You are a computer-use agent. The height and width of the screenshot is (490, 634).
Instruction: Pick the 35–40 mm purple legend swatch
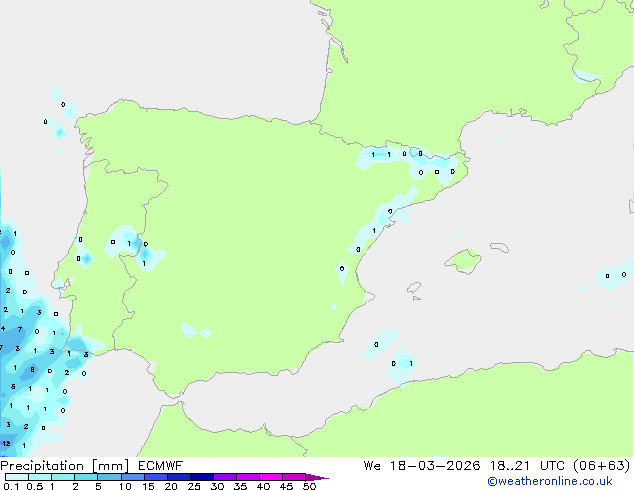(247, 477)
